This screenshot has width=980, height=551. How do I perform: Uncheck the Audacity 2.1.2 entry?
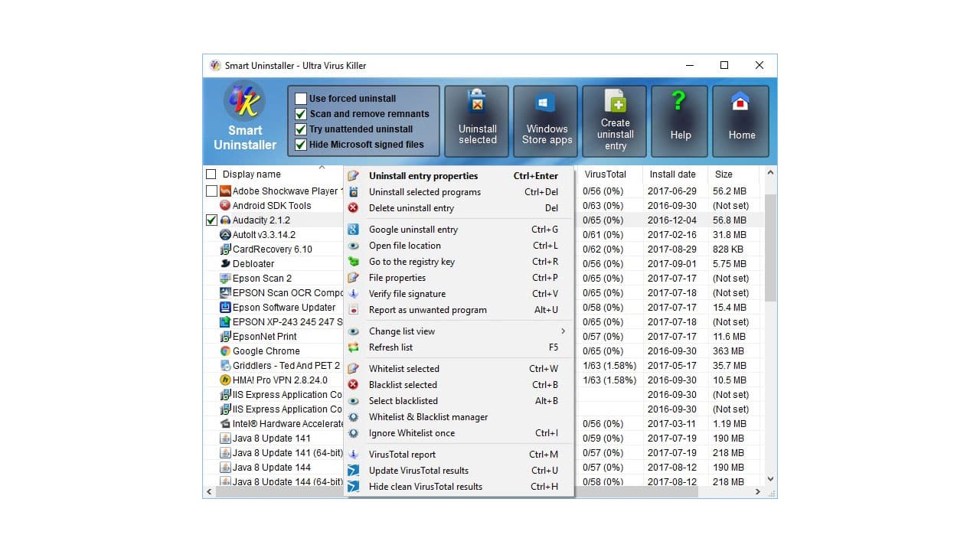click(x=211, y=220)
